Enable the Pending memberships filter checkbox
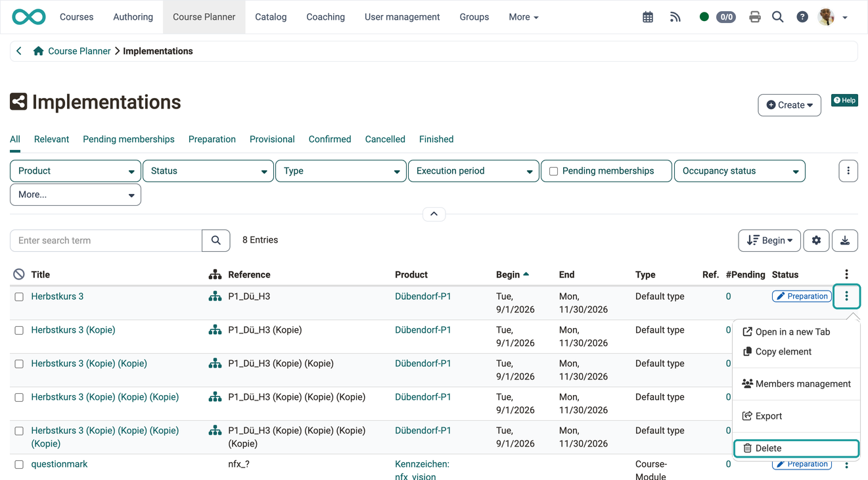Screen dimensions: 868x480 click(x=553, y=171)
